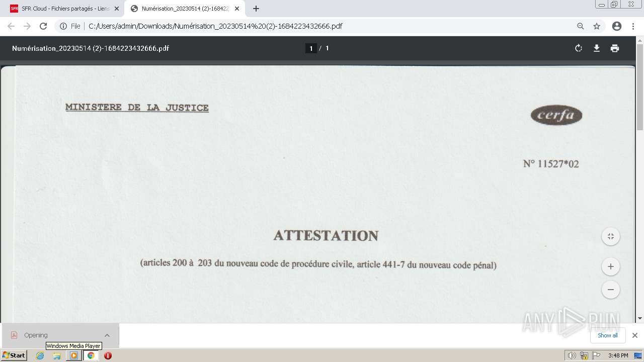Viewport: 644px width, 362px height.
Task: Show all downloads
Action: (607, 335)
